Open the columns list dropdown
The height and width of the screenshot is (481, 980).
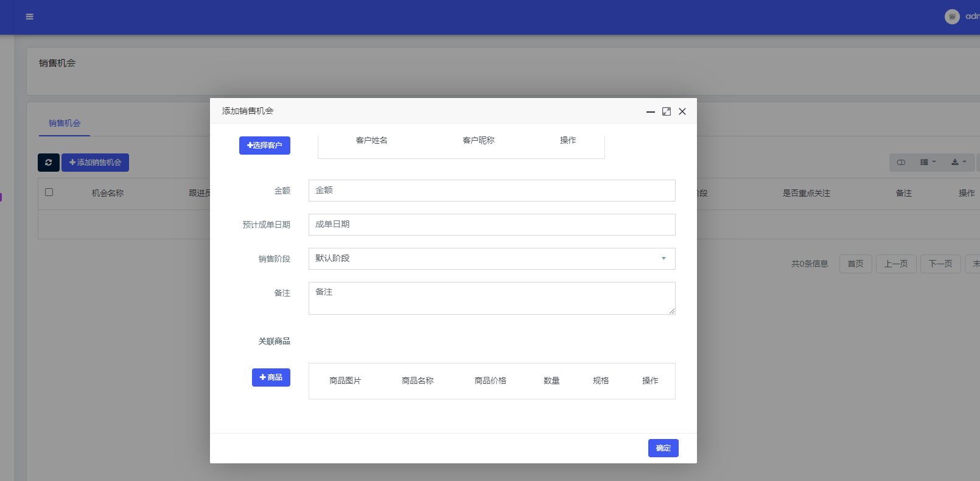[928, 163]
